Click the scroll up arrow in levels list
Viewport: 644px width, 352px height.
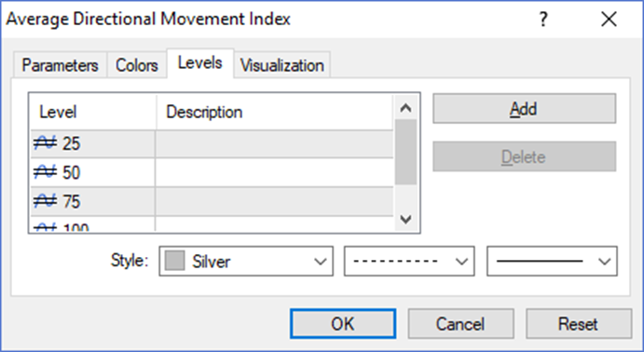405,108
